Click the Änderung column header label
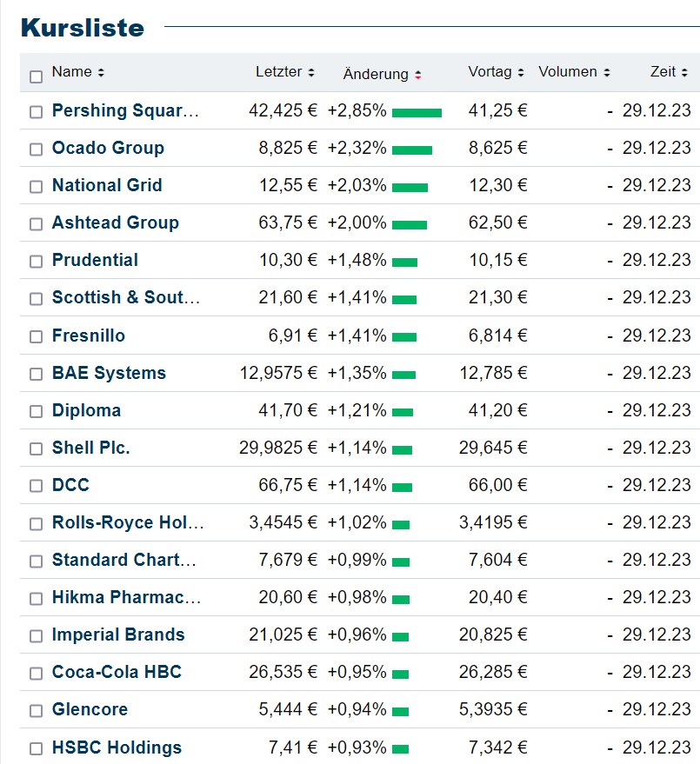The height and width of the screenshot is (764, 700). (x=376, y=74)
